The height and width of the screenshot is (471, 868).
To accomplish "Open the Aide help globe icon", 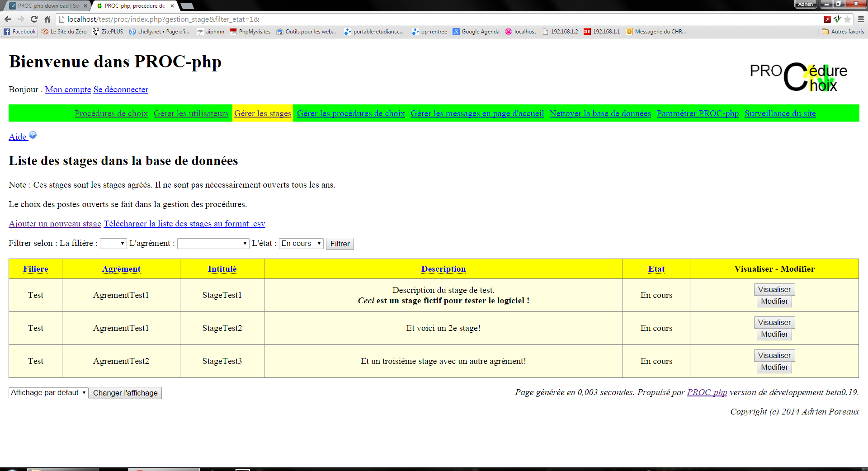I will point(33,135).
